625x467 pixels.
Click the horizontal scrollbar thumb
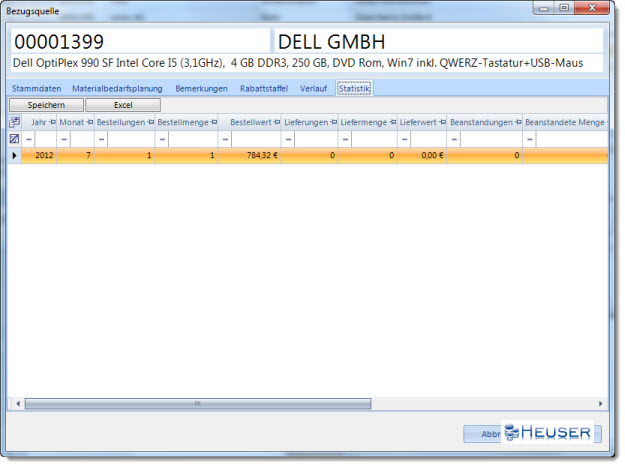198,404
